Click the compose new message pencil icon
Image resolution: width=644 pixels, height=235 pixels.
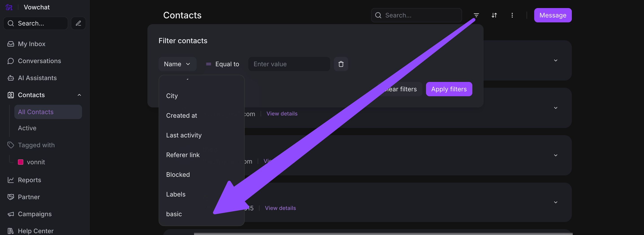coord(78,23)
